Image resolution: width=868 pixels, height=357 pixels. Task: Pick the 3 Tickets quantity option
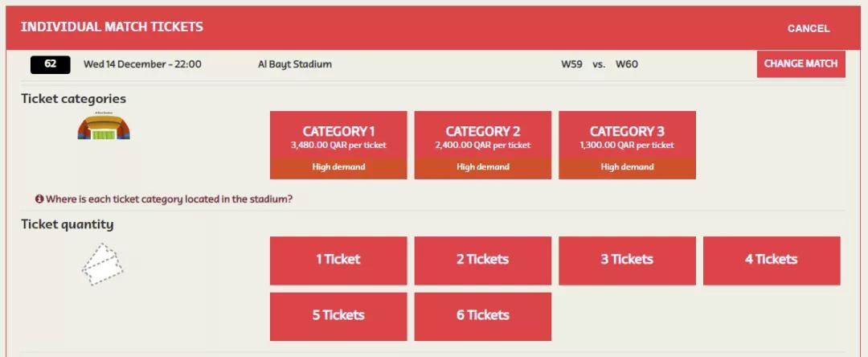click(627, 260)
